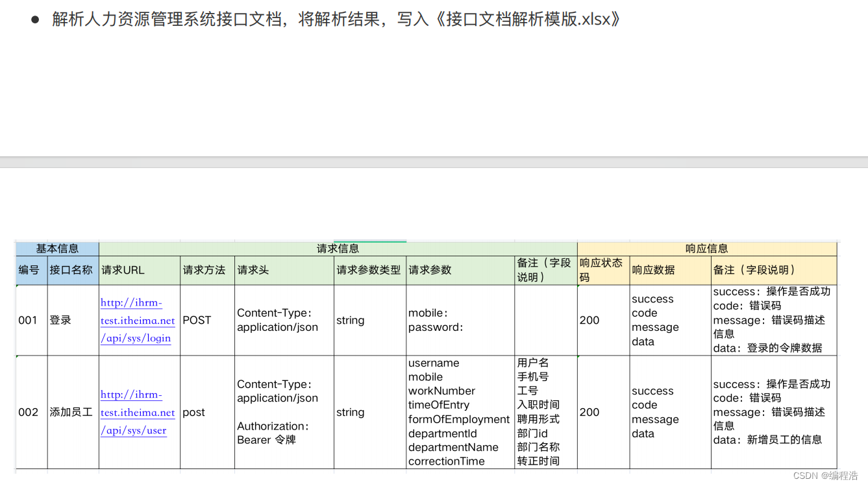Click the 请求方法 column header

pos(207,270)
